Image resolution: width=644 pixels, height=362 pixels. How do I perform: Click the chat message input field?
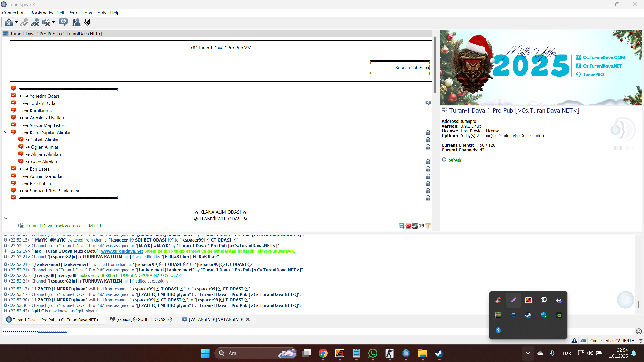[x=318, y=331]
